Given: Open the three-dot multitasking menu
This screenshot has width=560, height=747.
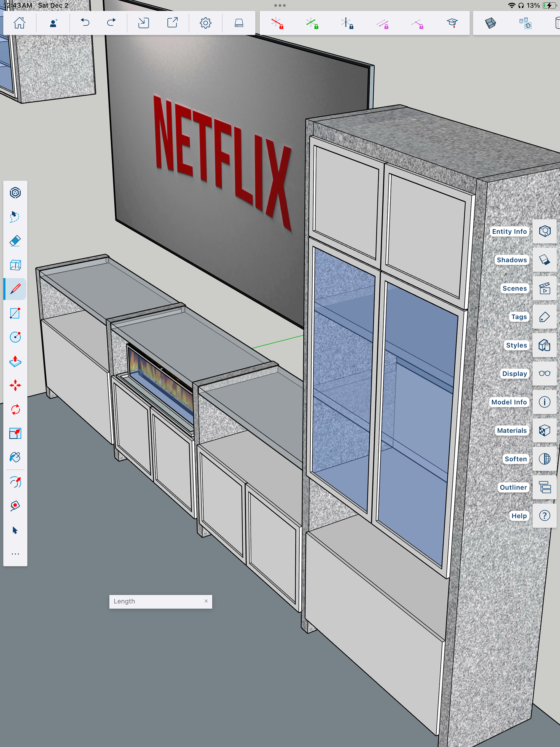Looking at the screenshot, I should tap(280, 6).
